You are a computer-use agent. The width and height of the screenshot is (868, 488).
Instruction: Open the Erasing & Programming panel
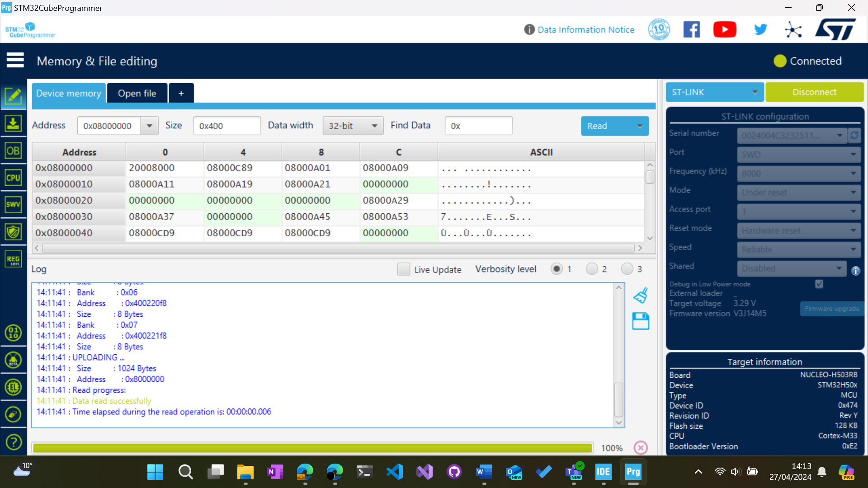(x=14, y=123)
